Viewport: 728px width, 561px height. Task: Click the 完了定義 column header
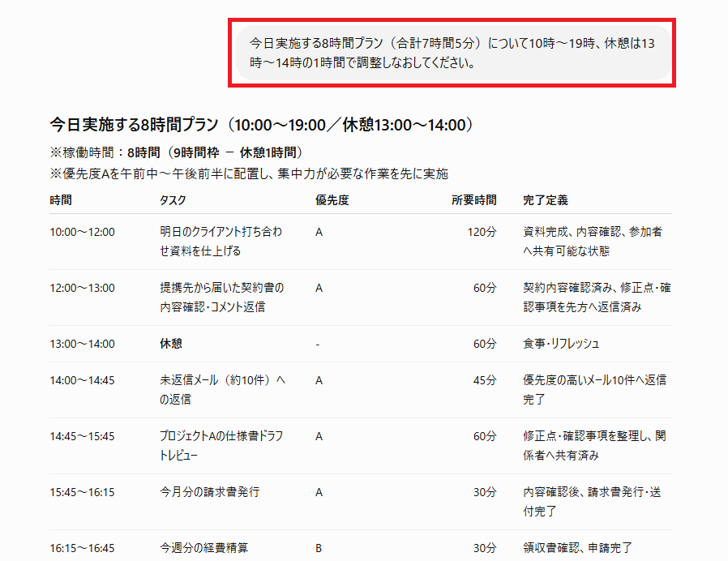[x=546, y=200]
